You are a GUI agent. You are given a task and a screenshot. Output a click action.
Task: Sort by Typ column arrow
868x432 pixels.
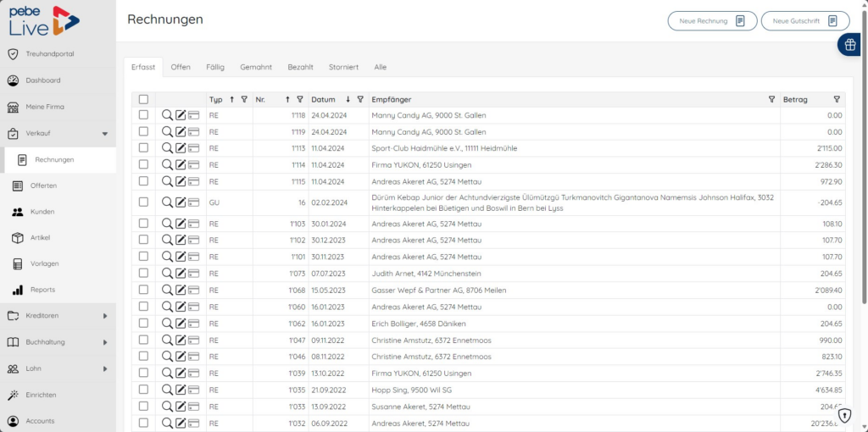click(232, 100)
